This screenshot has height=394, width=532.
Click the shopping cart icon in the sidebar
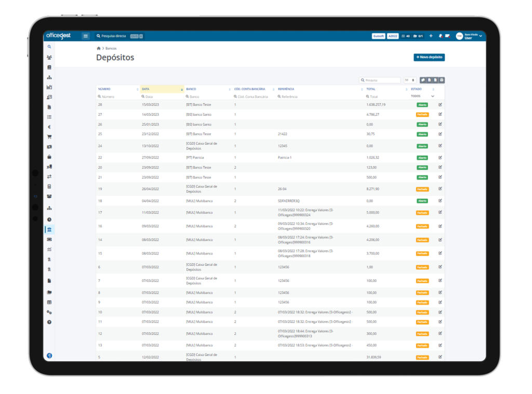click(x=49, y=137)
